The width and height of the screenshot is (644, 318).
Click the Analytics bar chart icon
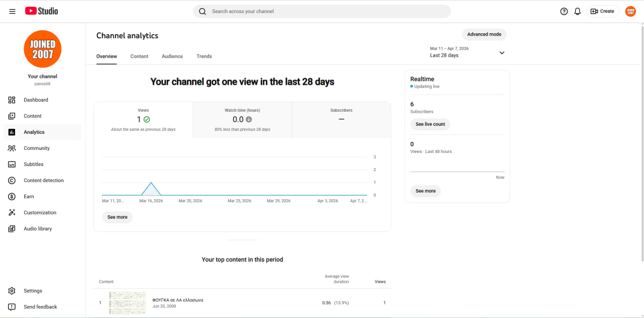pyautogui.click(x=12, y=132)
